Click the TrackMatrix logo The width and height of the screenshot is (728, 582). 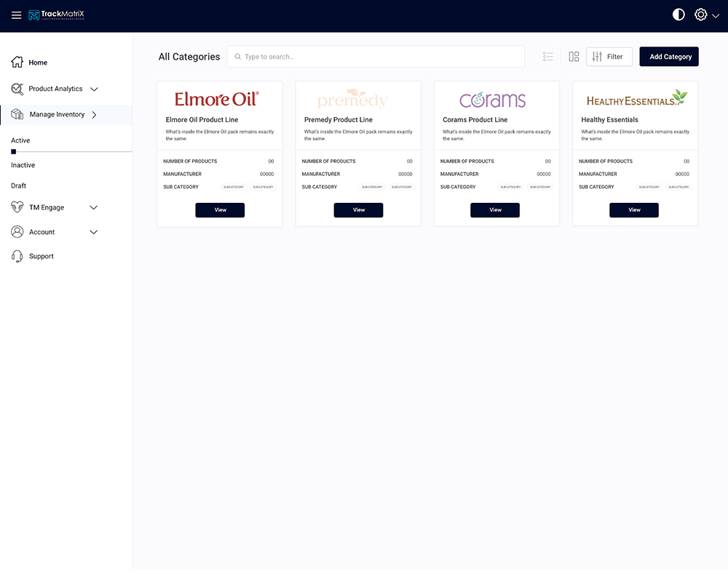coord(56,15)
